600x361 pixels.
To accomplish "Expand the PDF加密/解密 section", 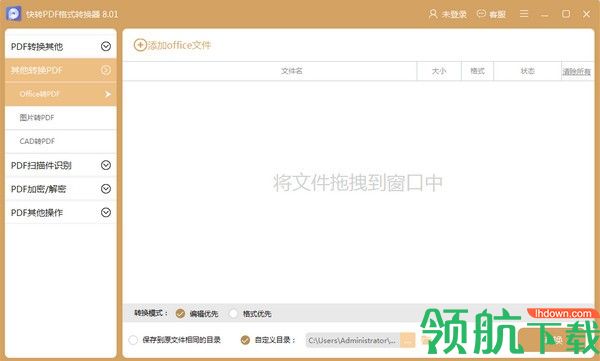I will tap(60, 189).
